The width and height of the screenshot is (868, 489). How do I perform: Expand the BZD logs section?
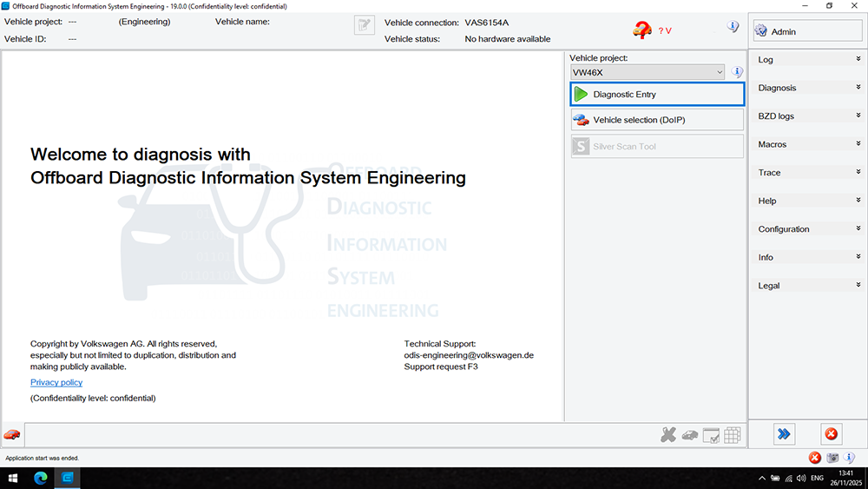tap(807, 116)
